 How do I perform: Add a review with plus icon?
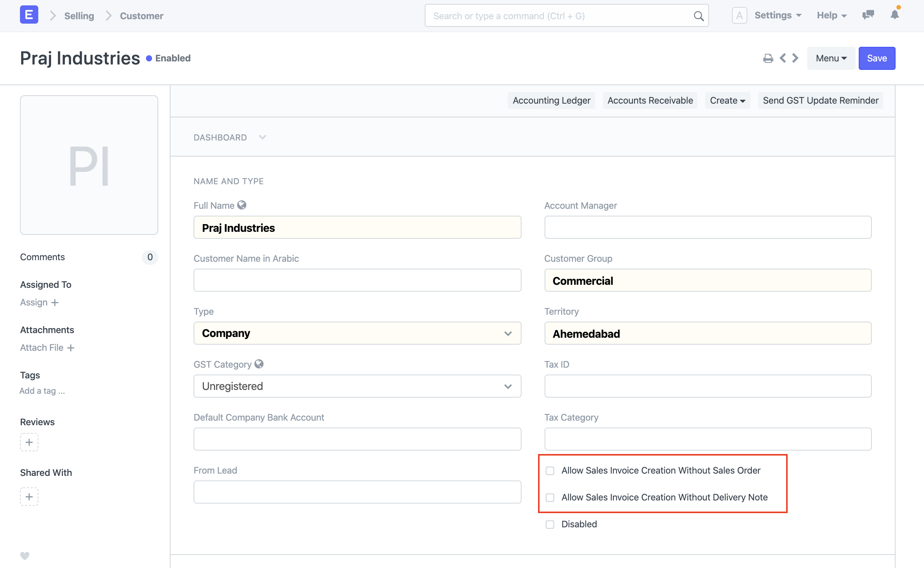pos(29,442)
